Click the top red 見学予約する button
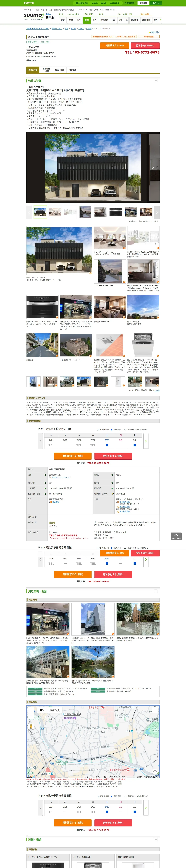The height and width of the screenshot is (868, 186). click(x=145, y=45)
